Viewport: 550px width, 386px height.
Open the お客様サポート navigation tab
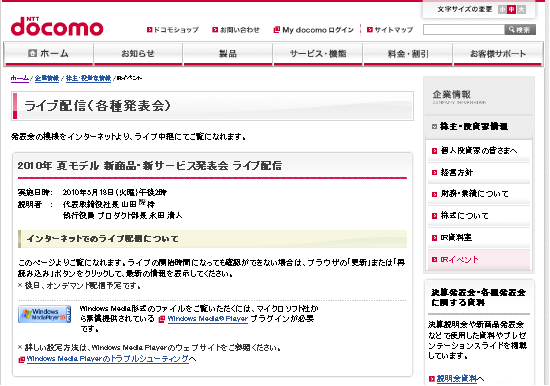pyautogui.click(x=498, y=54)
